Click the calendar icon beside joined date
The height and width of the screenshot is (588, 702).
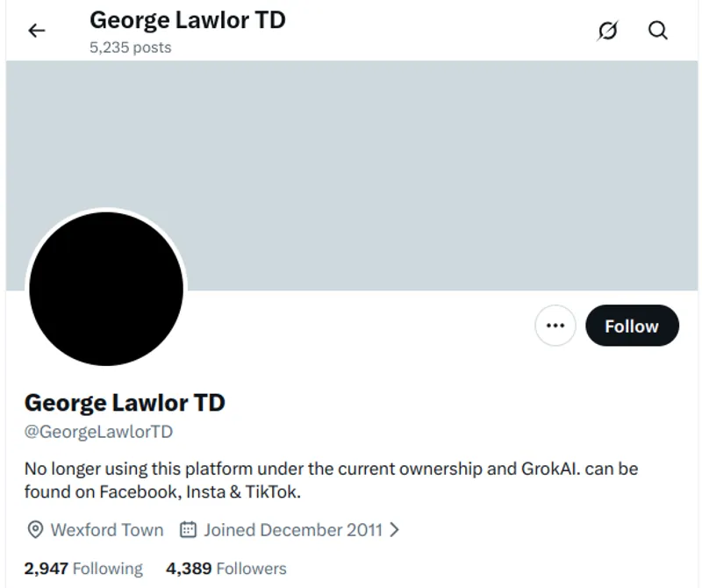[186, 529]
